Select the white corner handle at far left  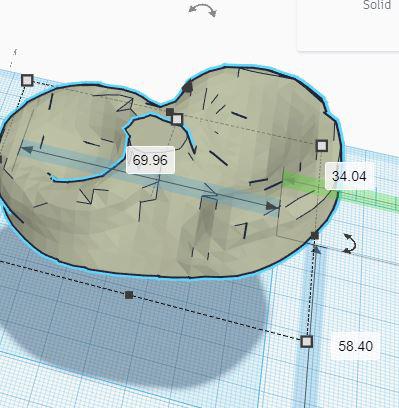coord(27,80)
